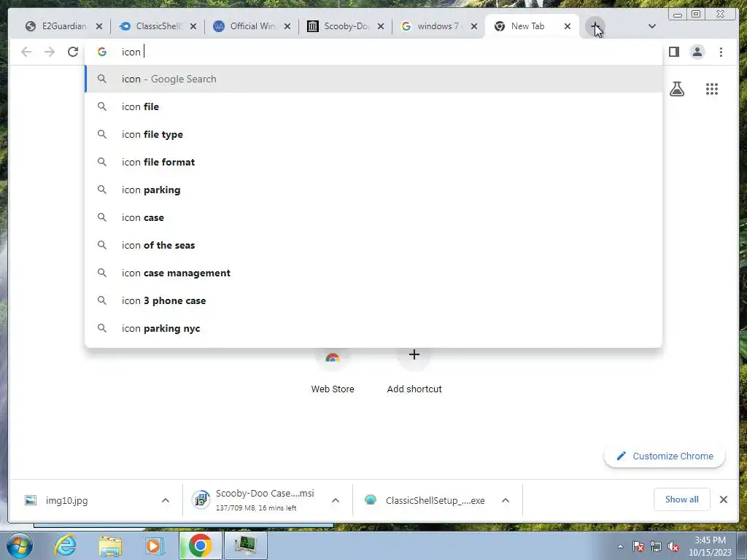Expand options for Scooby-Doo msi download
This screenshot has height=560, width=747.
click(x=336, y=500)
